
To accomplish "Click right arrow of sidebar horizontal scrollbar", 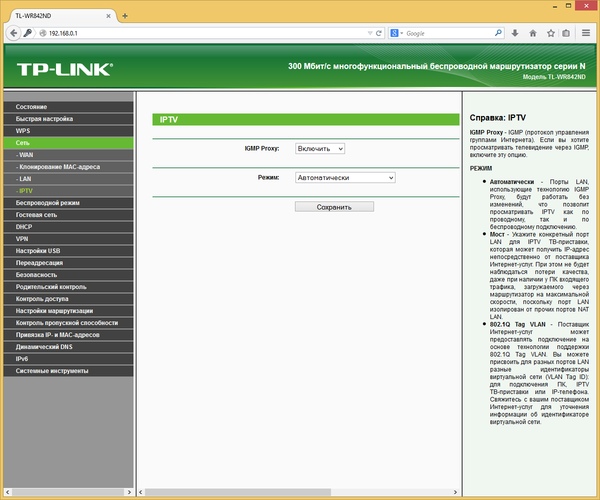I will (129, 492).
